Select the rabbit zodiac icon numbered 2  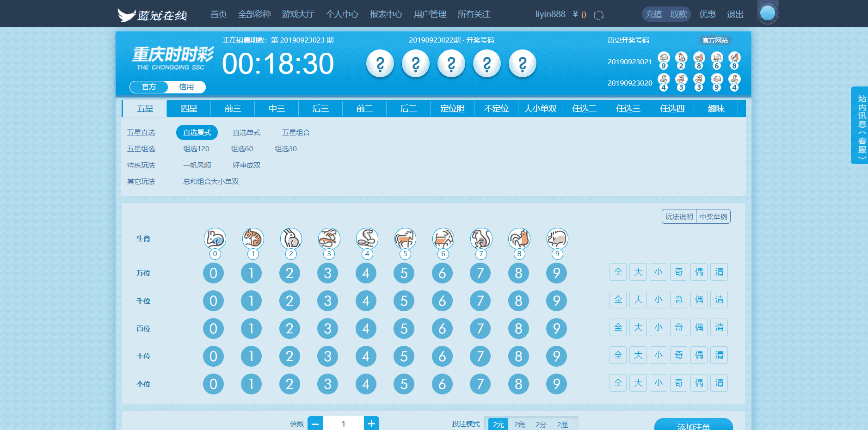291,239
